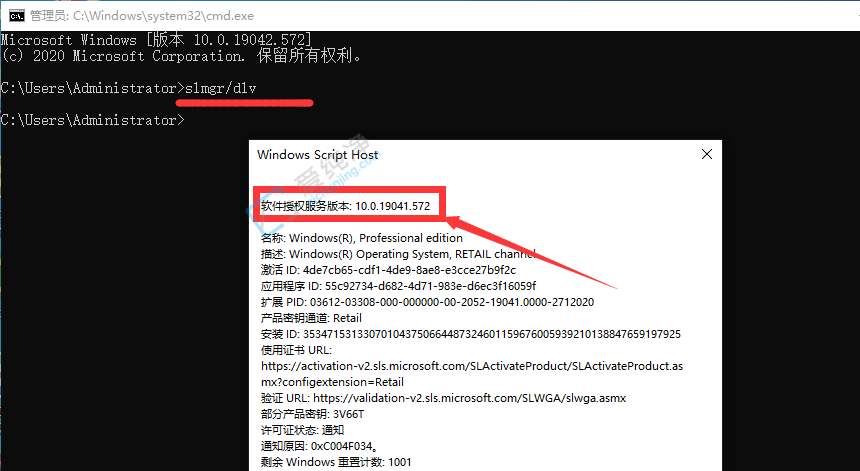Click the 通知原因: 0xC004F034 line

coord(319,446)
